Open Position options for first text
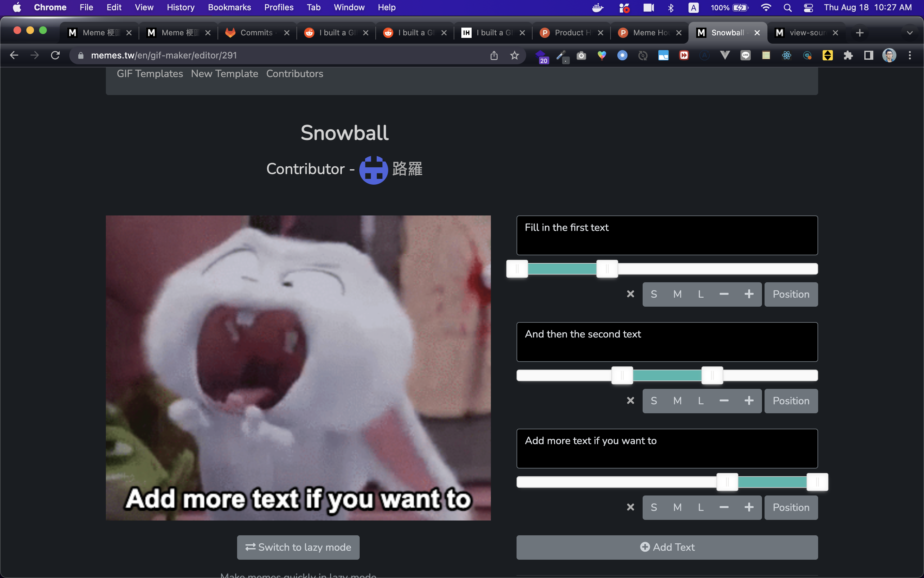 [791, 294]
